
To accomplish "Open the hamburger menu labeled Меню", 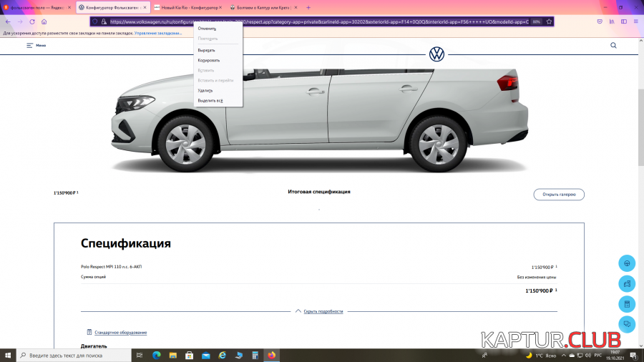I will click(x=36, y=45).
